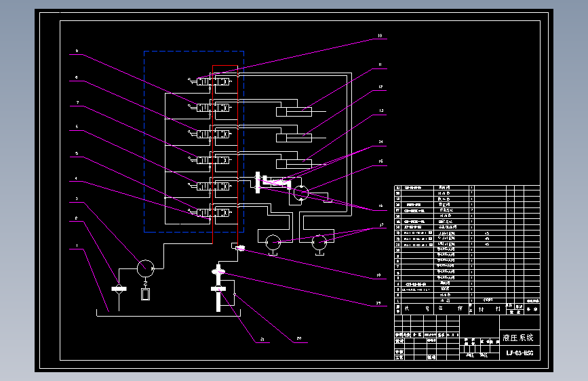Viewport: 588px width, 381px height.
Task: Select callout number 13 label
Action: 381,111
